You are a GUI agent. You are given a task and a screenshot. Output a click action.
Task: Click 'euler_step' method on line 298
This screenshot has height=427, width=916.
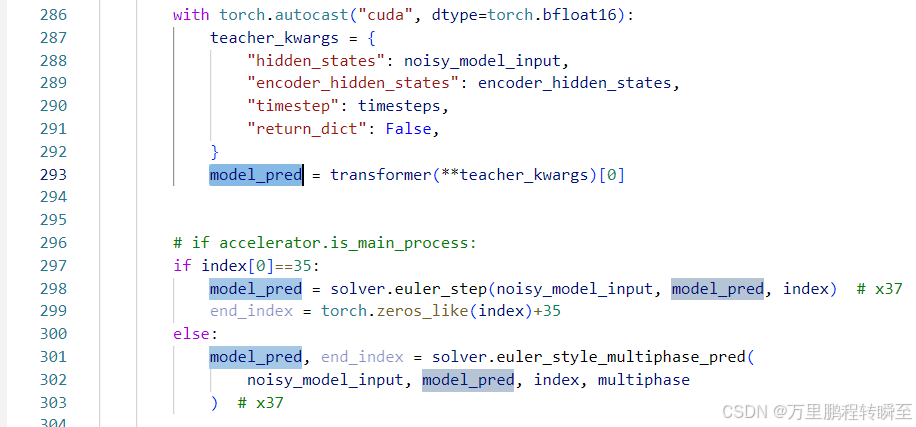441,289
